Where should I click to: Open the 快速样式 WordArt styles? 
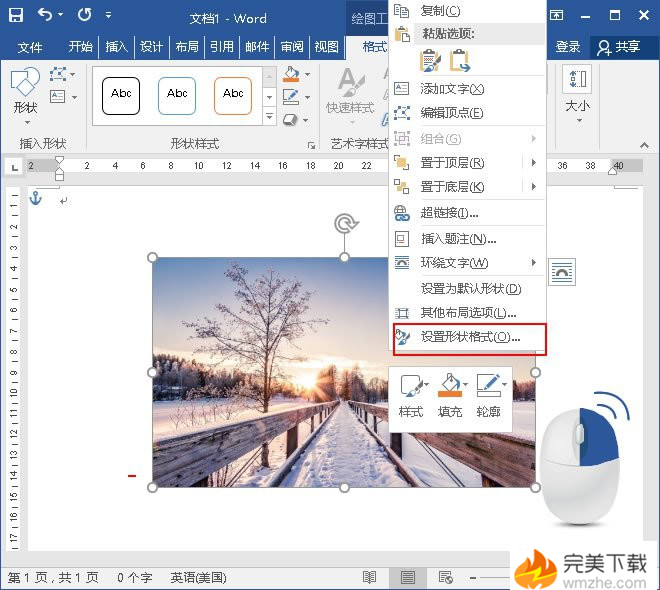tap(350, 96)
